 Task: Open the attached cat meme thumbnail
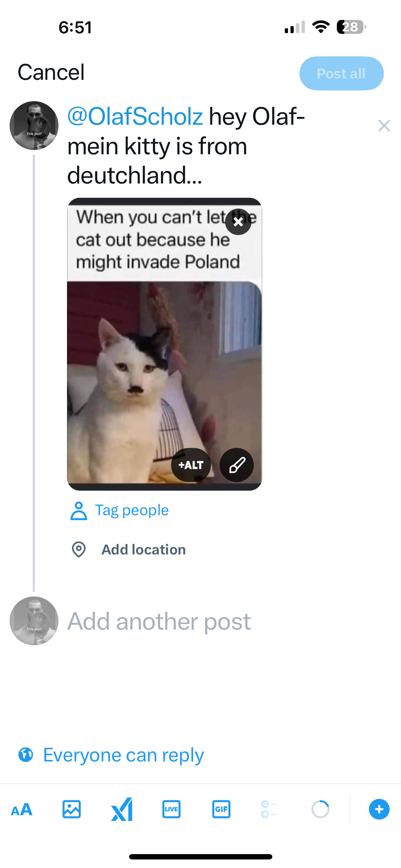(164, 344)
